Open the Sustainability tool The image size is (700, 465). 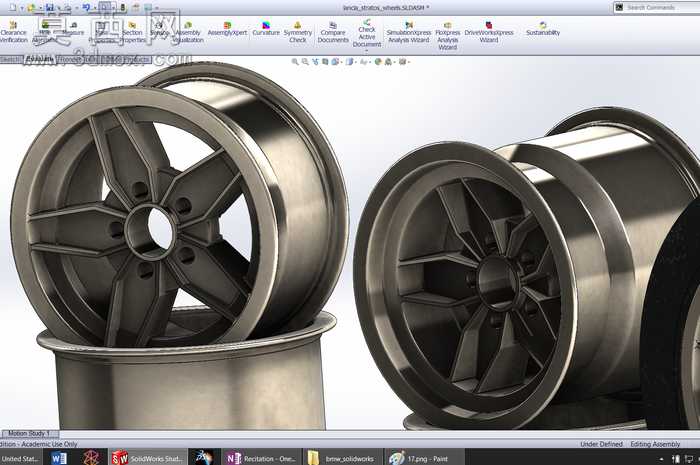543,29
